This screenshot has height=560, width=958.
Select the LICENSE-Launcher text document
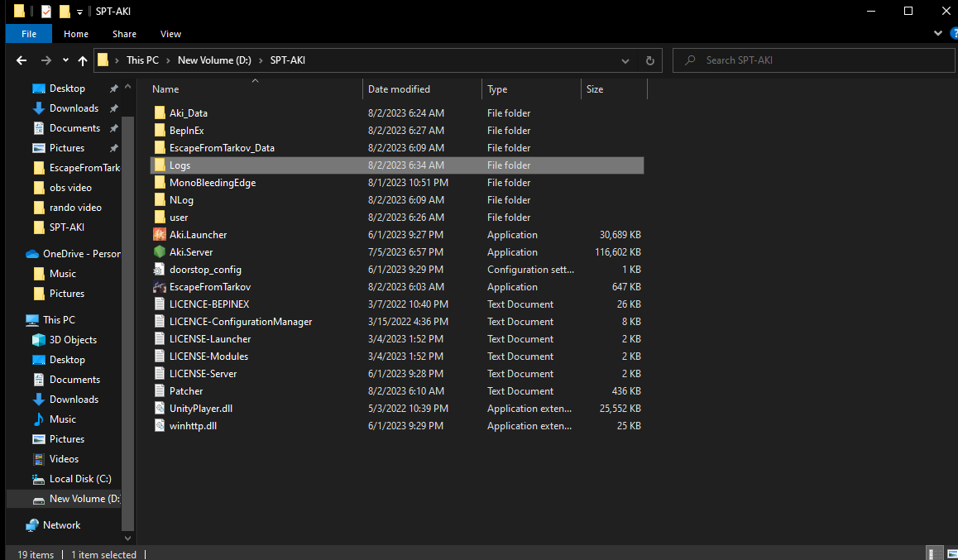pos(210,339)
